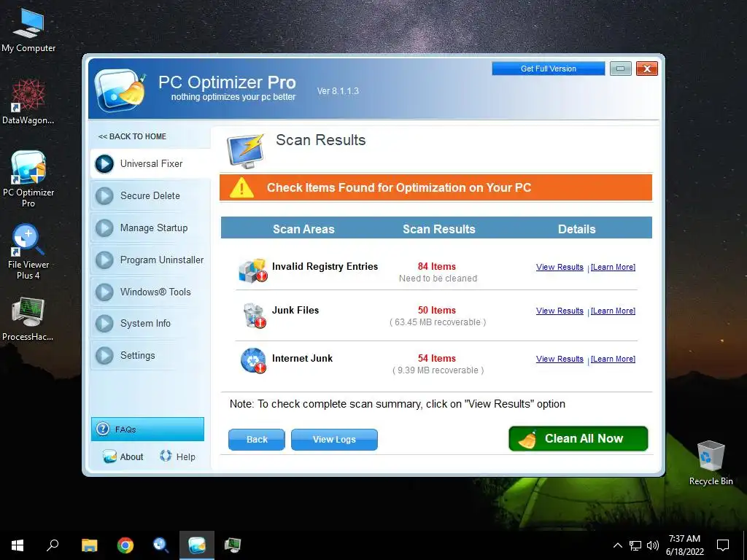Click Secure Delete play arrow icon
The height and width of the screenshot is (560, 747).
point(104,195)
